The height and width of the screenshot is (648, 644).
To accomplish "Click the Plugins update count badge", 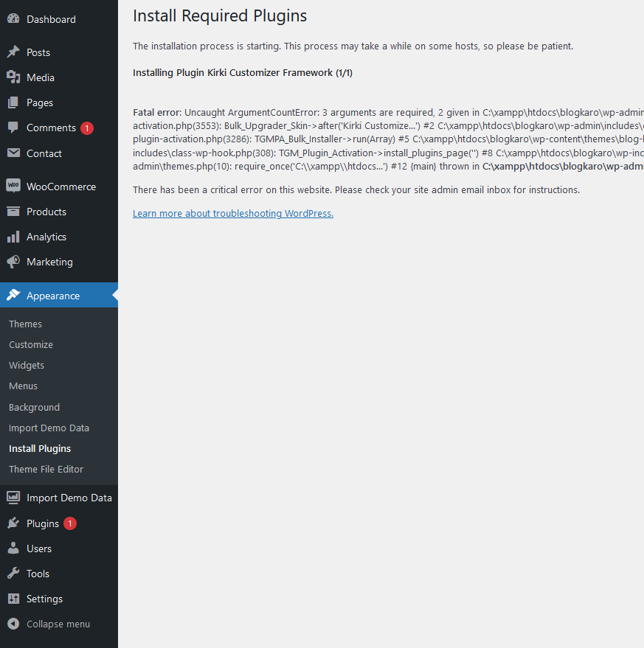I will click(x=70, y=523).
